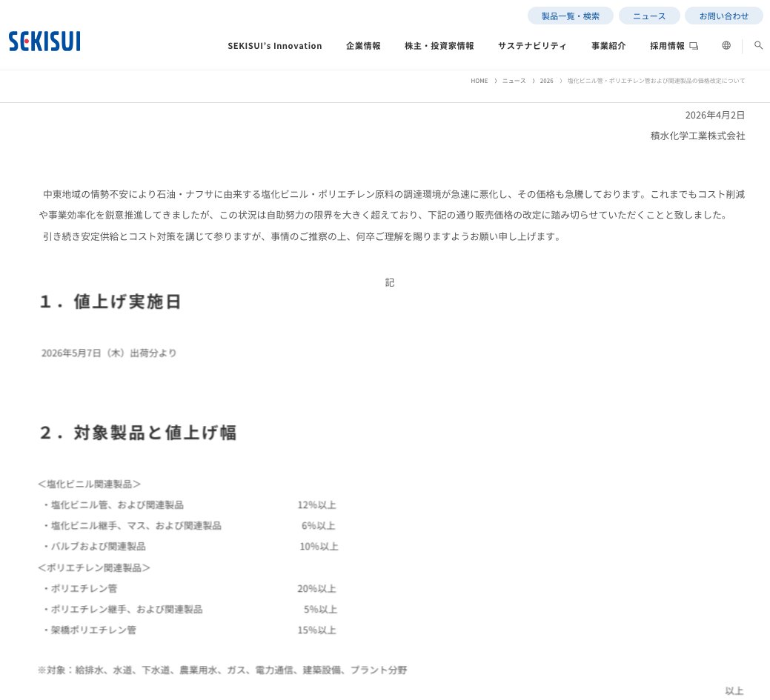
Task: Click the value 6%以上
Action: pyautogui.click(x=319, y=526)
